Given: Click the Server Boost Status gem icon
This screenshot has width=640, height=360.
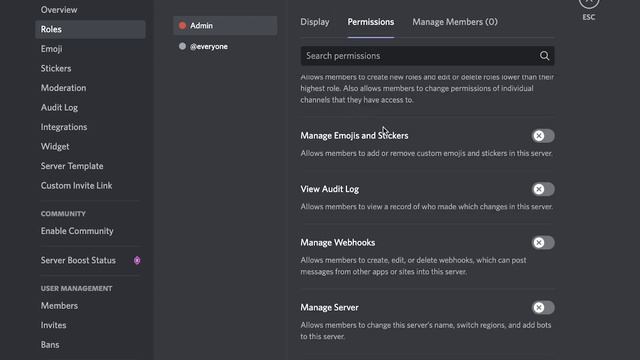Looking at the screenshot, I should [137, 260].
